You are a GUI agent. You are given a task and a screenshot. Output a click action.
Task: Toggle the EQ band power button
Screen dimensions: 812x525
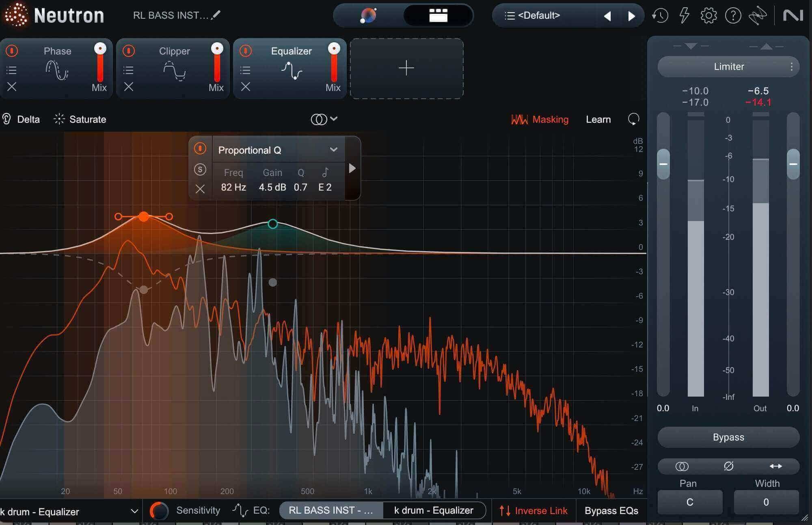coord(200,148)
